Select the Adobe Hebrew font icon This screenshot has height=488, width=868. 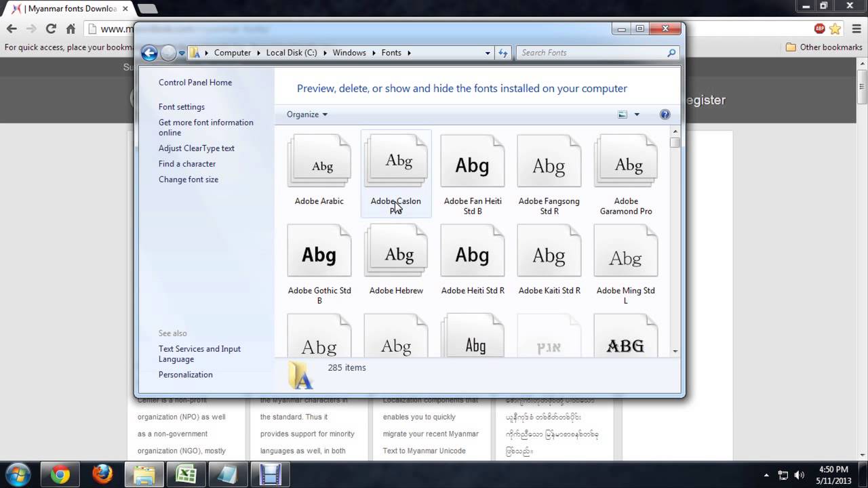(396, 251)
